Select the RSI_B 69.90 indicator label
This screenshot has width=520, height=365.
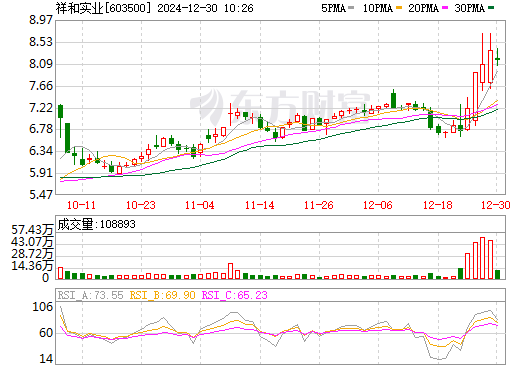tap(162, 295)
